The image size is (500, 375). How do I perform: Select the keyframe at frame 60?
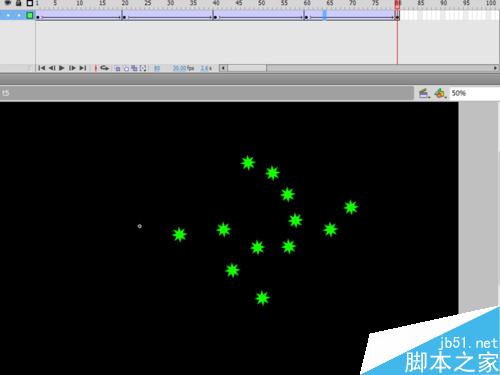click(x=306, y=16)
